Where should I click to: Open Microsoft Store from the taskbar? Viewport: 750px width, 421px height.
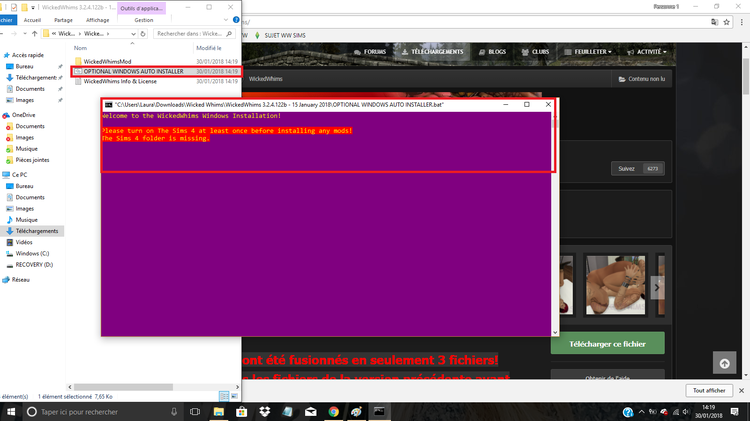pyautogui.click(x=242, y=411)
